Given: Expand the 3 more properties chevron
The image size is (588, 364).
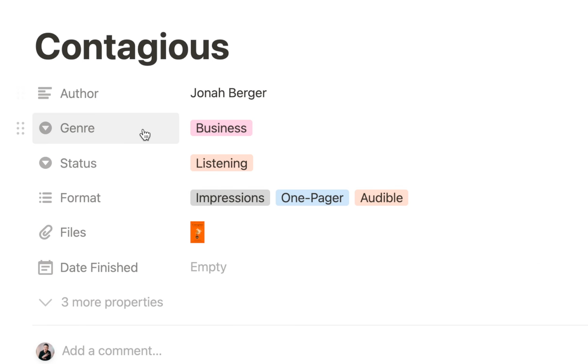Looking at the screenshot, I should [x=45, y=302].
